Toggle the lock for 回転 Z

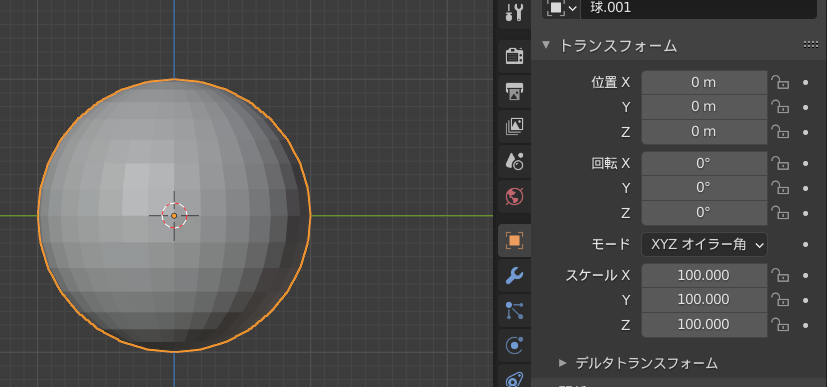pyautogui.click(x=780, y=212)
